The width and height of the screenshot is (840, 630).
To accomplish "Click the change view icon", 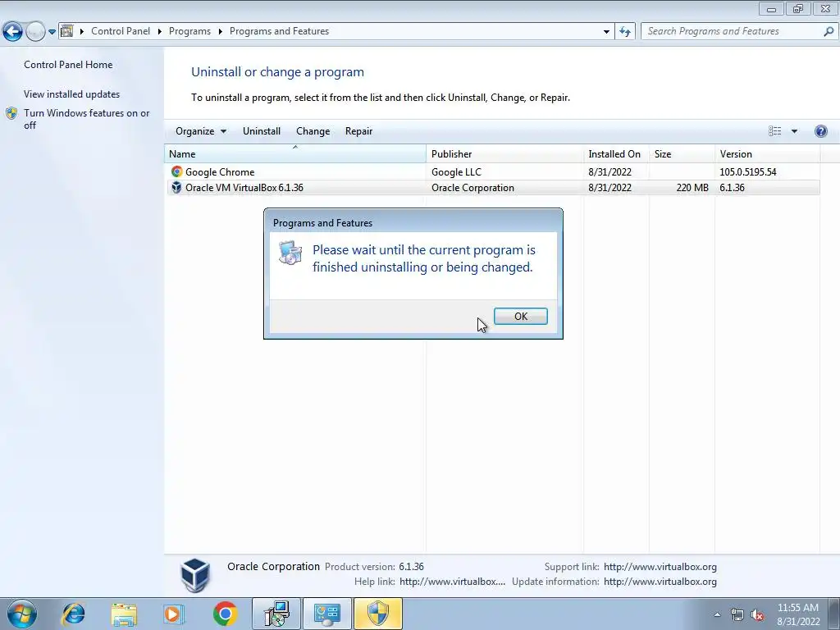I will click(774, 131).
